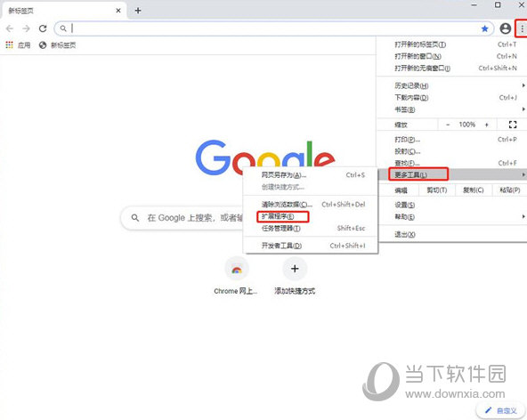Select 打开新的窗口 menu item

(x=451, y=56)
